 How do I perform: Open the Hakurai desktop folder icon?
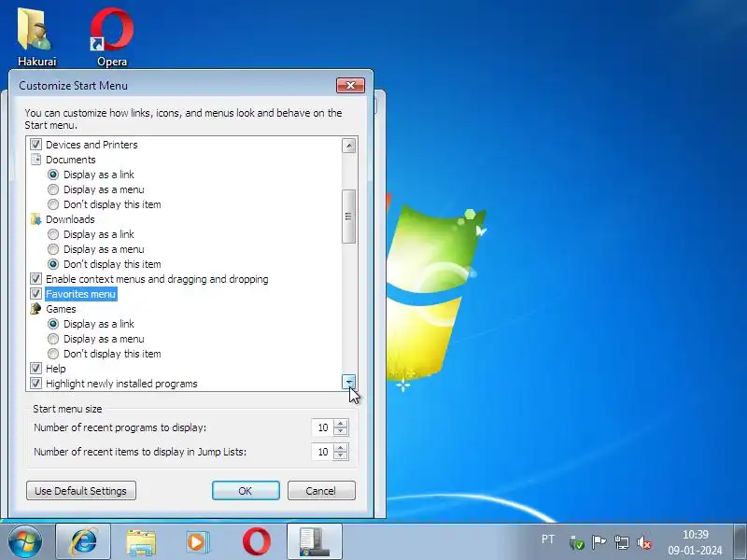pos(36,36)
